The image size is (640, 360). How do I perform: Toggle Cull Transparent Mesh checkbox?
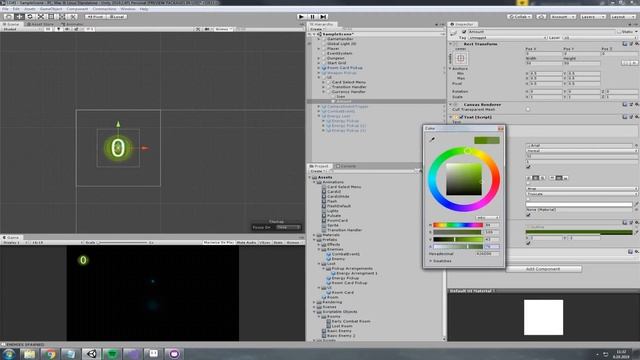coord(528,109)
